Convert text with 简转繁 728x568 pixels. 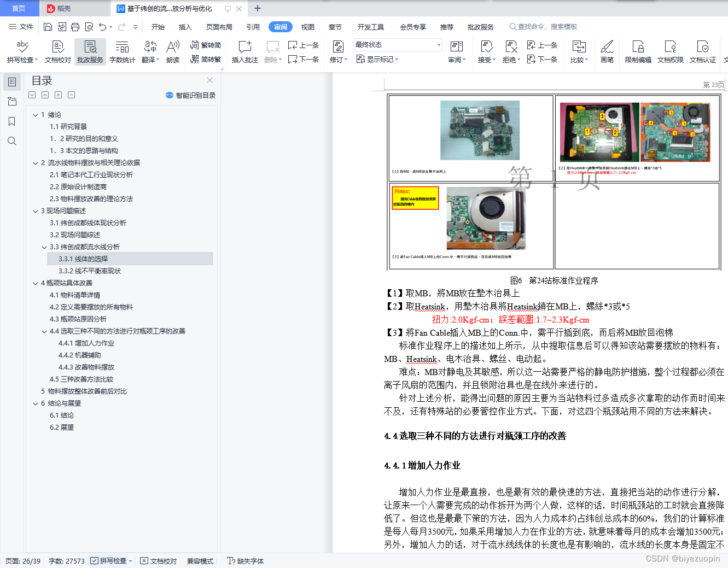206,59
